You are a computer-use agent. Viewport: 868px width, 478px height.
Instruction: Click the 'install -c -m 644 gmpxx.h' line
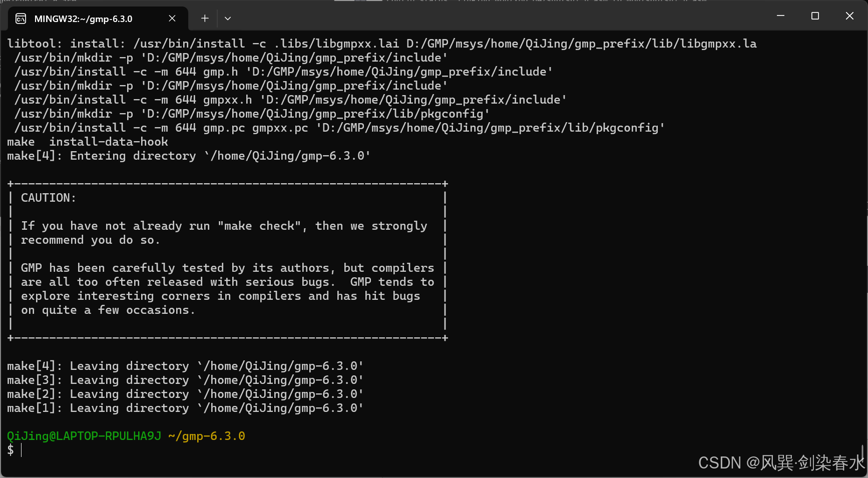[291, 100]
